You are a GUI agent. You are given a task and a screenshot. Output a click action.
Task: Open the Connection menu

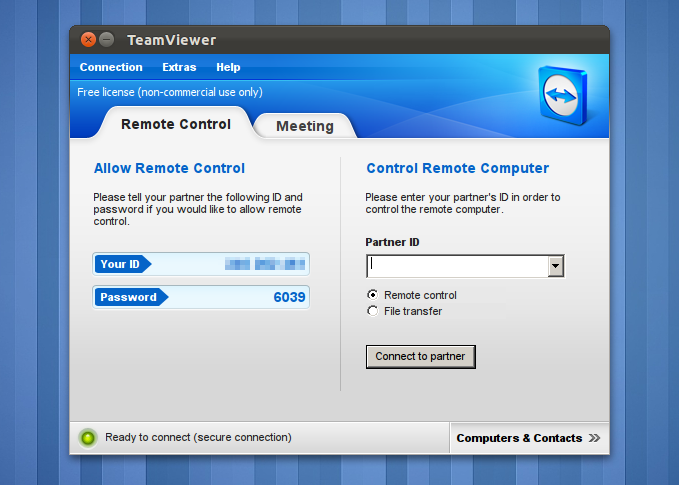[x=111, y=67]
